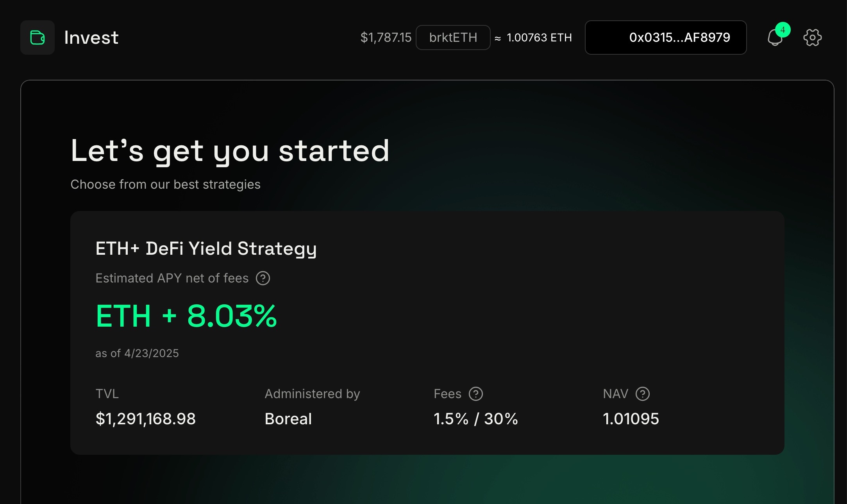
Task: Click the green notification count badge
Action: pyautogui.click(x=783, y=30)
